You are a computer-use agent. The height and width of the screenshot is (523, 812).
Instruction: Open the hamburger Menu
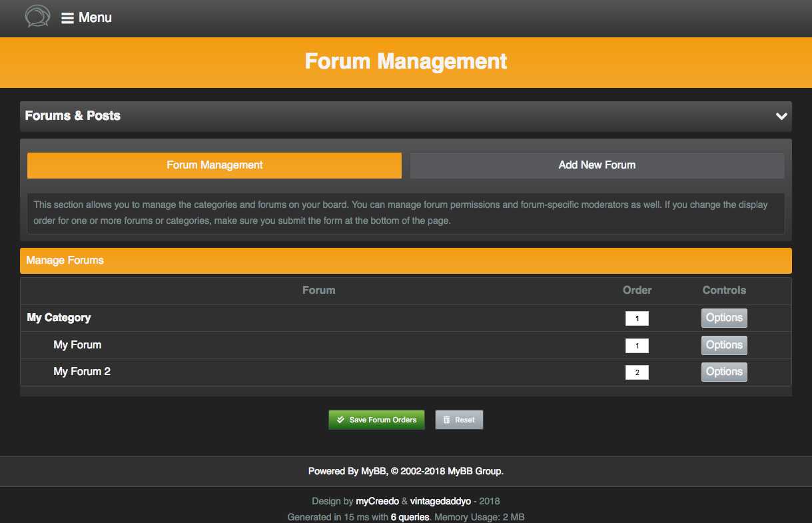(87, 18)
